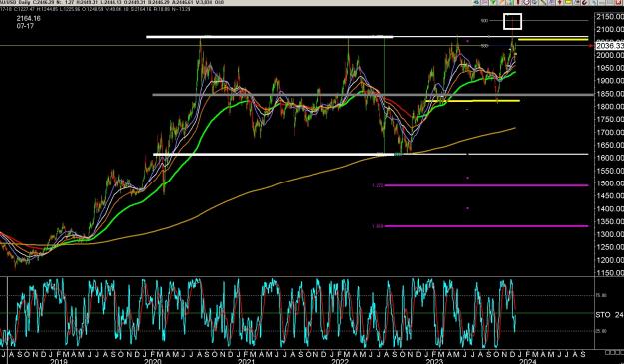Click the cursor price readout 2164.16

coord(28,18)
